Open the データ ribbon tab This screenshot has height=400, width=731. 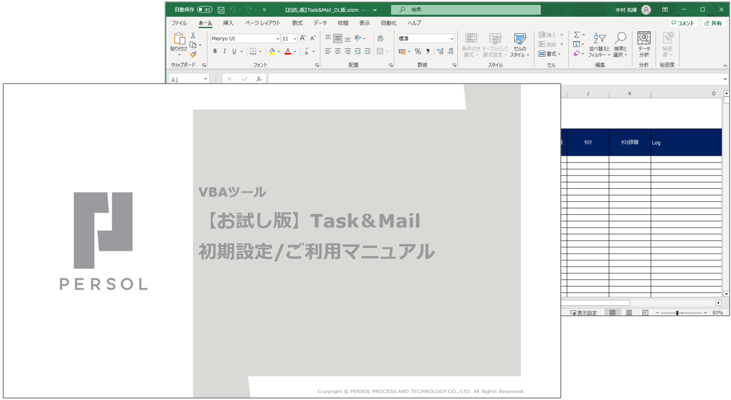pos(320,23)
